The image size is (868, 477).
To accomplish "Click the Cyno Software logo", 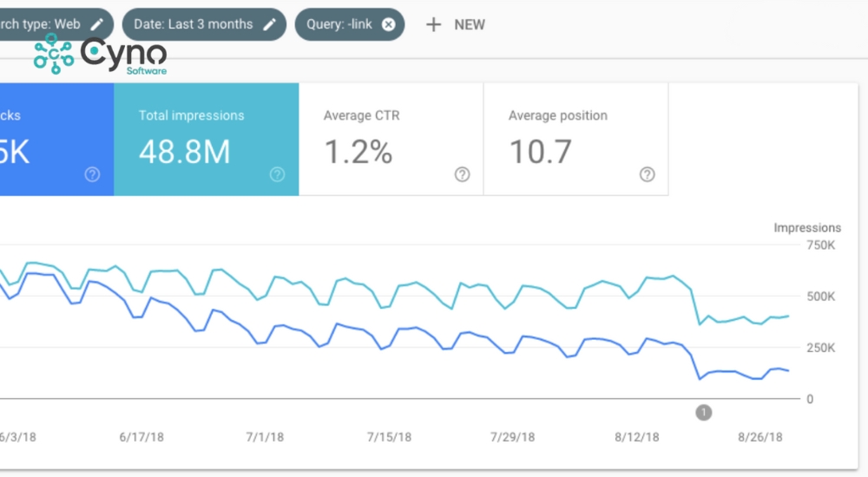I will [100, 56].
